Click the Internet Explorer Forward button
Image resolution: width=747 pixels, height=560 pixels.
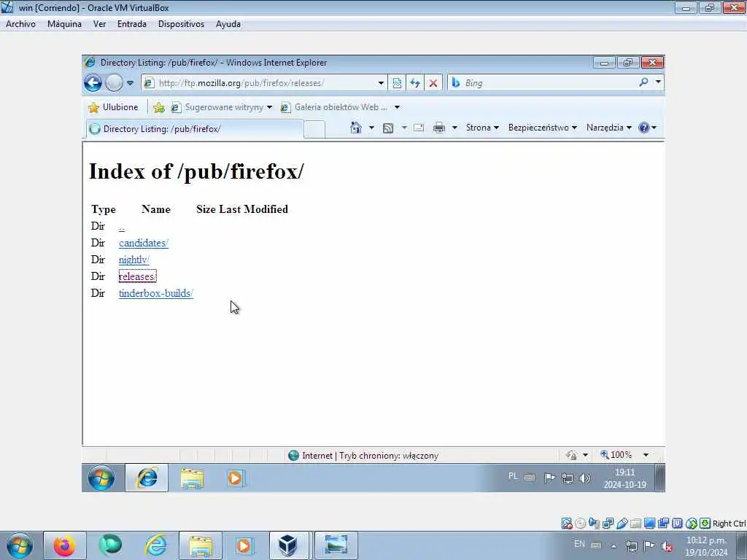114,83
